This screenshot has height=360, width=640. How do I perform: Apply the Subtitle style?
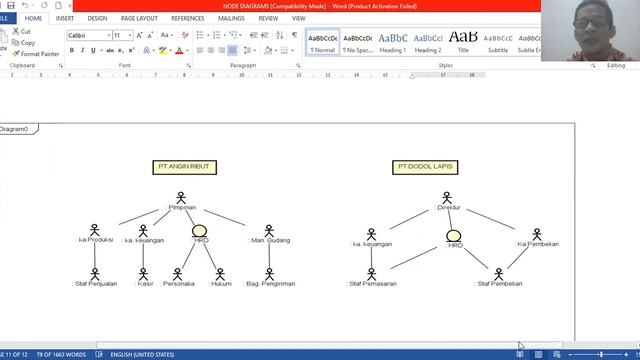(x=498, y=42)
